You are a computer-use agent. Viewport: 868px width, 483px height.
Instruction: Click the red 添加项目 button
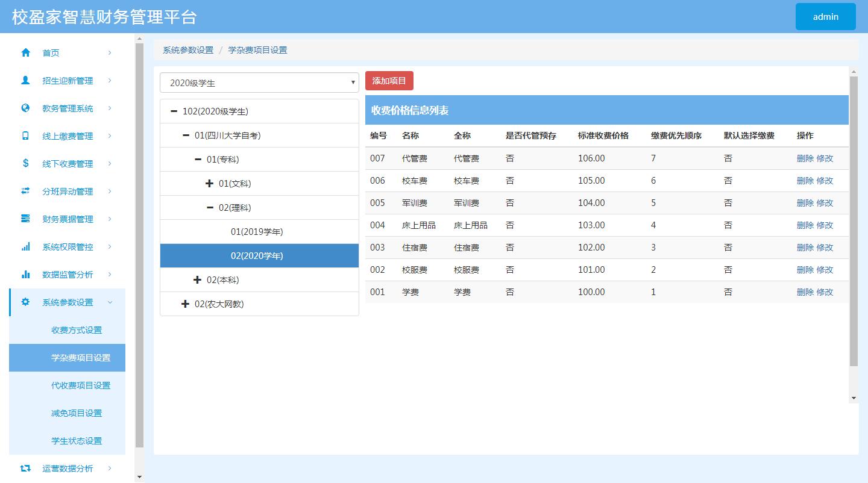point(389,80)
